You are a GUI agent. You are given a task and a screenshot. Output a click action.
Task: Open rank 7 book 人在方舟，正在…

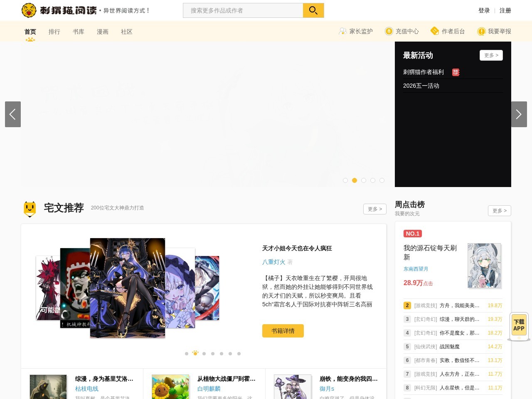460,374
